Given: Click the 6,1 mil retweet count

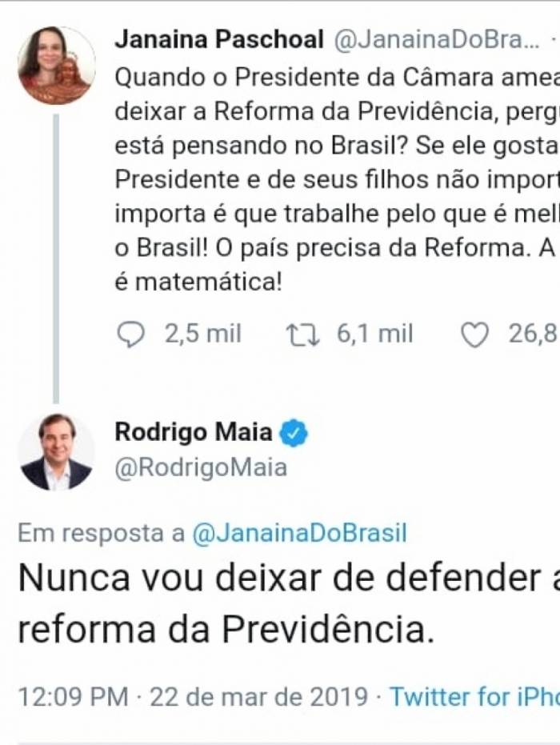Looking at the screenshot, I should coord(374,334).
